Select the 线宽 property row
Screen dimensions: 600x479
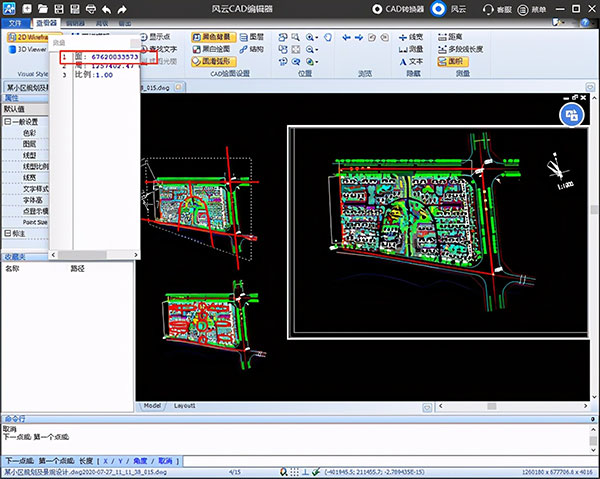tap(25, 178)
